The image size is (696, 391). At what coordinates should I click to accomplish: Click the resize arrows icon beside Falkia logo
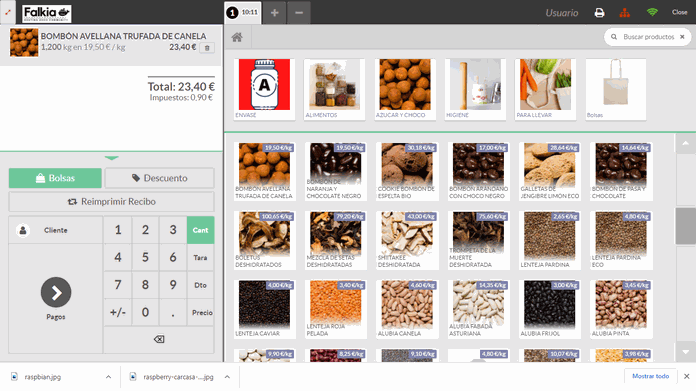pyautogui.click(x=8, y=12)
